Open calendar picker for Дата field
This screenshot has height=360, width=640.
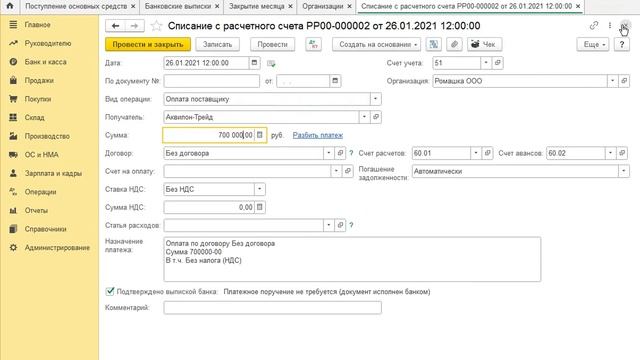[x=254, y=63]
